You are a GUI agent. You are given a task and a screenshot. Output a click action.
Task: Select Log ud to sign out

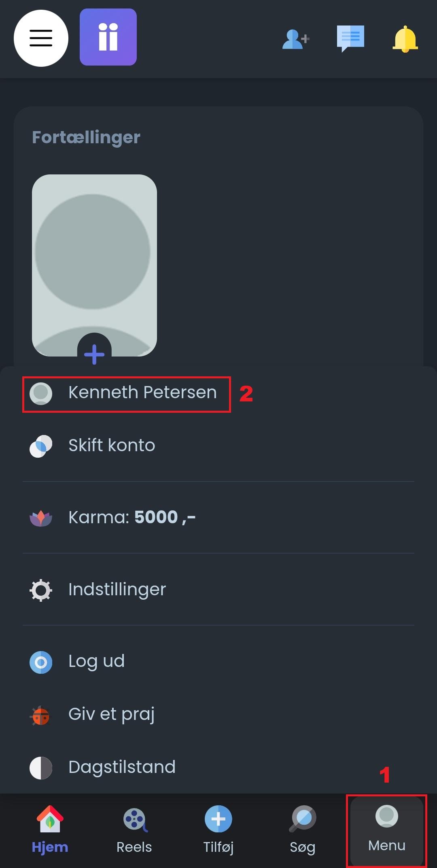[x=96, y=662]
